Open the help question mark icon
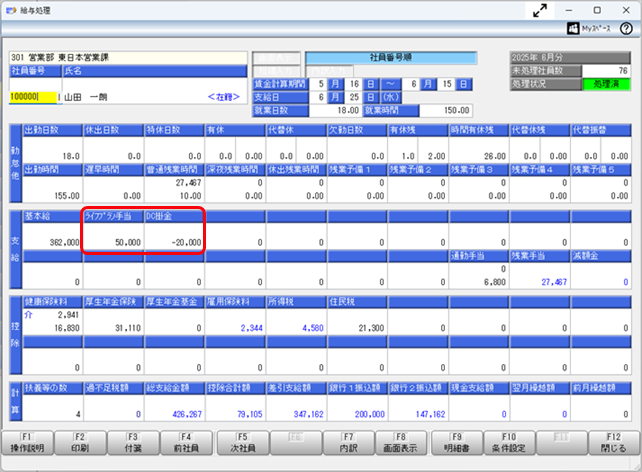The width and height of the screenshot is (642, 472). click(x=626, y=29)
